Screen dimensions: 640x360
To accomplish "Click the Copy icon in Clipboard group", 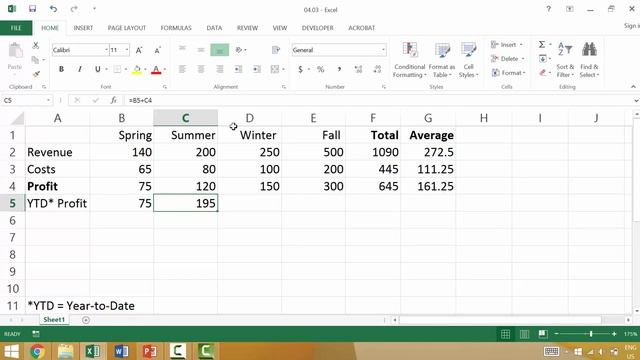I will (36, 60).
